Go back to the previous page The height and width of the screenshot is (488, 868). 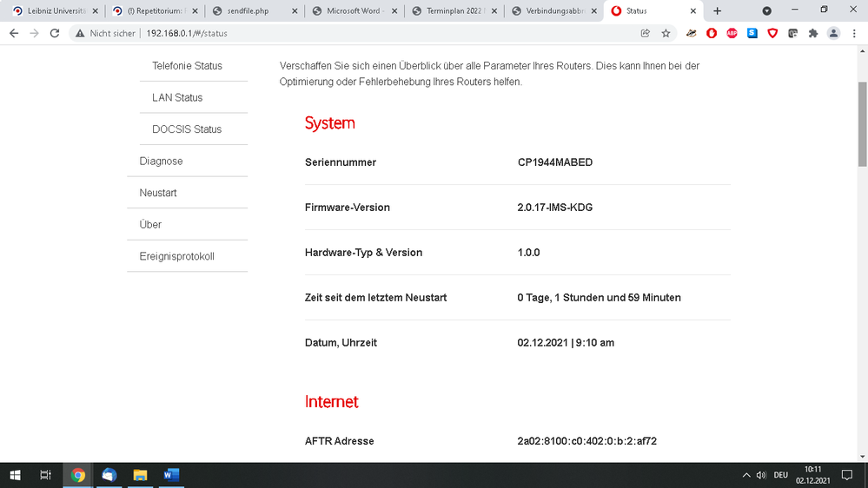point(14,33)
